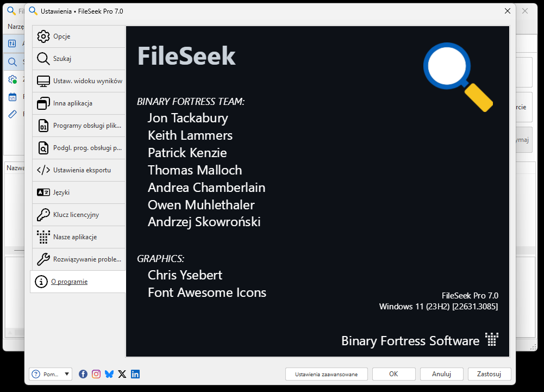Image resolution: width=544 pixels, height=392 pixels.
Task: Click the Inna aplikacja windows icon
Action: (x=43, y=103)
